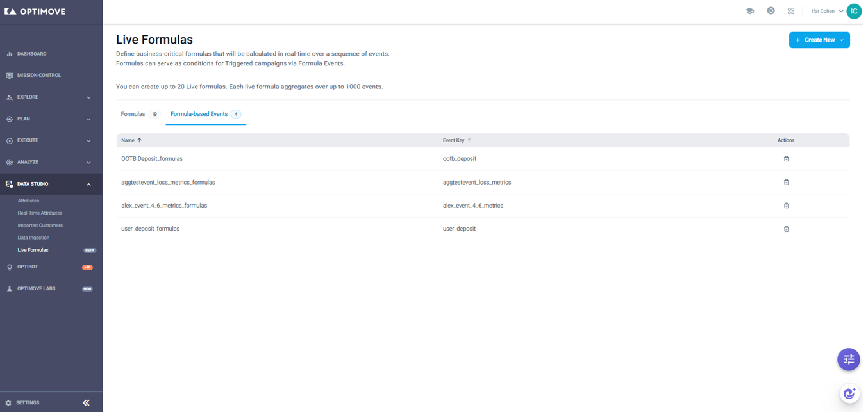
Task: Go to Dashboard
Action: pyautogui.click(x=31, y=54)
